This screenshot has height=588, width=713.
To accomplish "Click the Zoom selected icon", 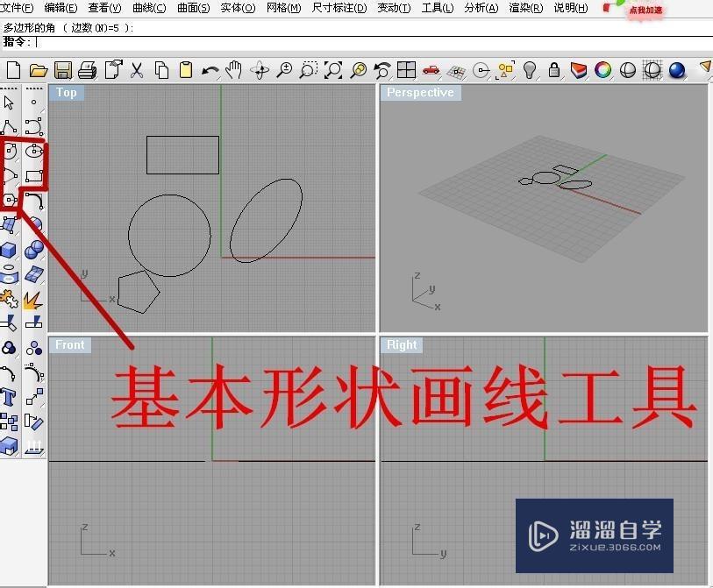I will click(x=359, y=70).
